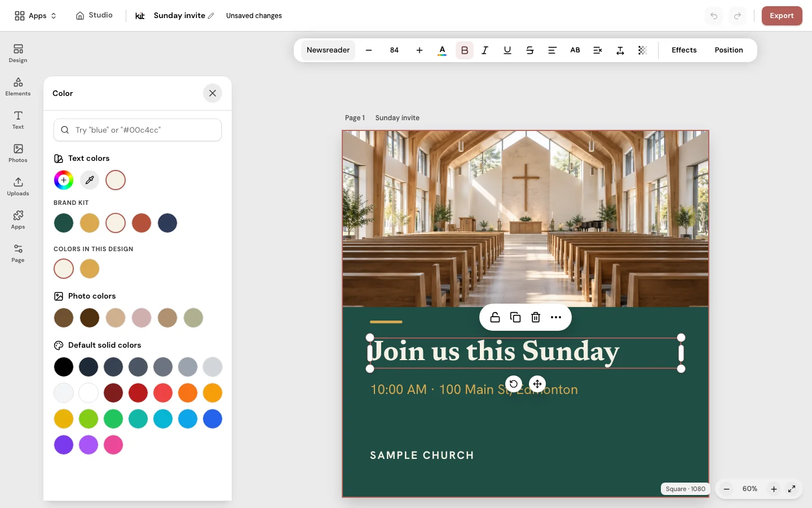Viewport: 812px width, 508px height.
Task: Click the move handle below heading
Action: [537, 384]
